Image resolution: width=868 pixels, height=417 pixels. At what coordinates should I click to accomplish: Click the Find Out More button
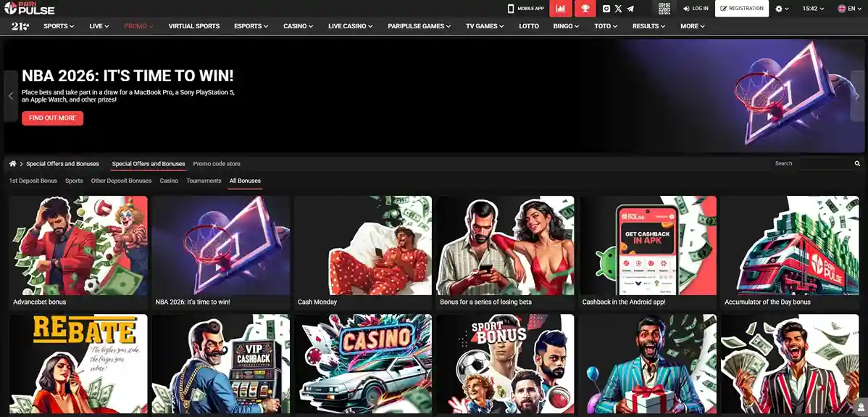pyautogui.click(x=52, y=118)
